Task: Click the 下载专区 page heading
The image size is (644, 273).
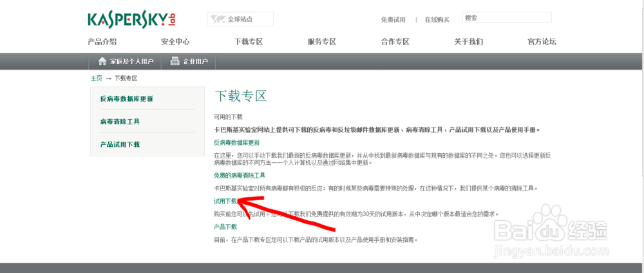Action: click(x=241, y=96)
